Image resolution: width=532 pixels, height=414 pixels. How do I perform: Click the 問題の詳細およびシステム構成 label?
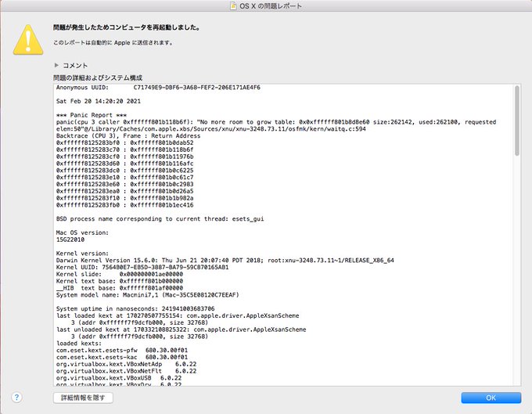[98, 77]
